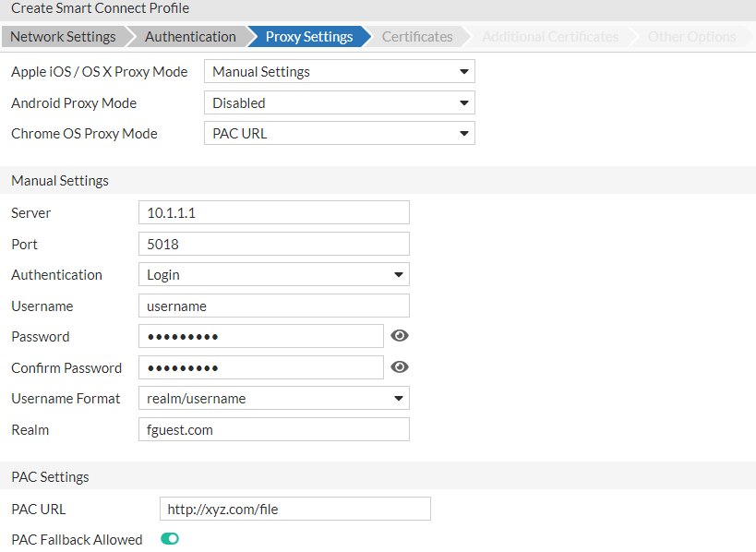756x552 pixels.
Task: Click the Confirm Password label
Action: [66, 367]
